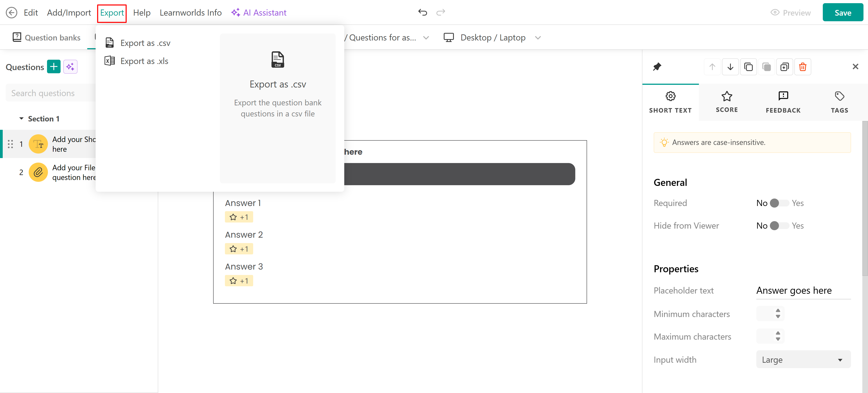This screenshot has width=868, height=393.
Task: Add a new question with plus icon
Action: tap(54, 67)
